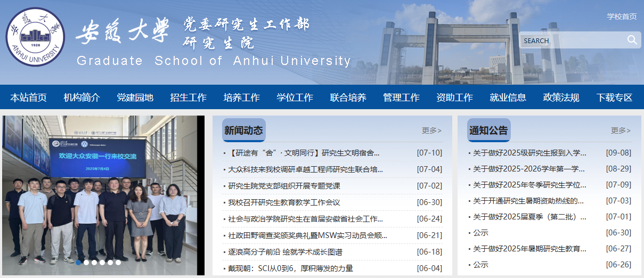Click the 学校首页 link at top right

pos(622,17)
